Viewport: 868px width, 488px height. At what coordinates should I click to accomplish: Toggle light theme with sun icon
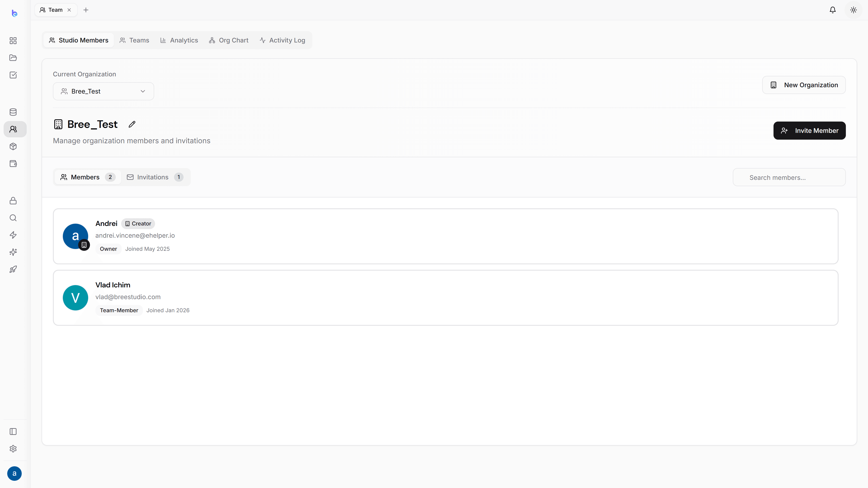coord(854,10)
